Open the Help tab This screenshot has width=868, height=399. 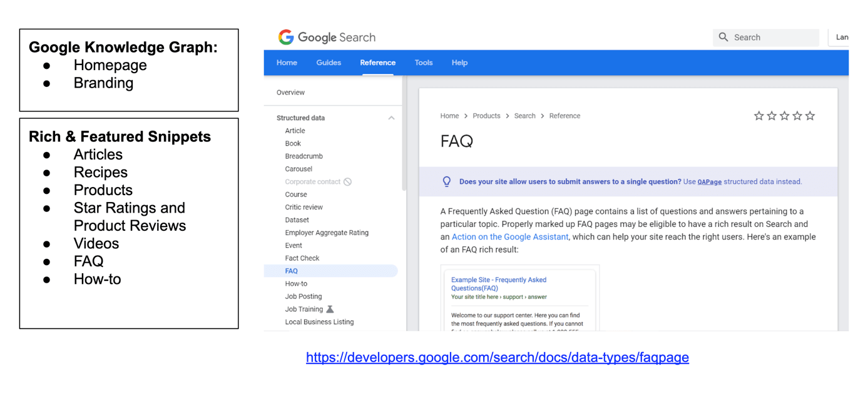[459, 63]
